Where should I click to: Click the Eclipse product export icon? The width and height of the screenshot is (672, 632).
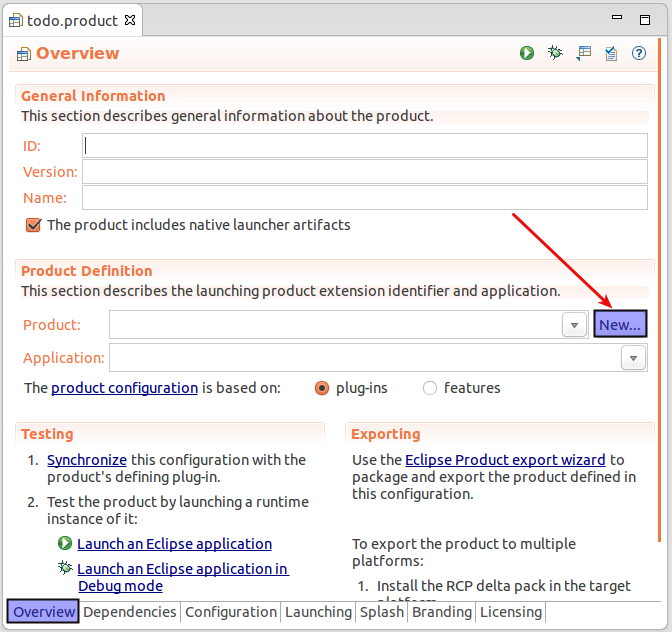pyautogui.click(x=584, y=53)
